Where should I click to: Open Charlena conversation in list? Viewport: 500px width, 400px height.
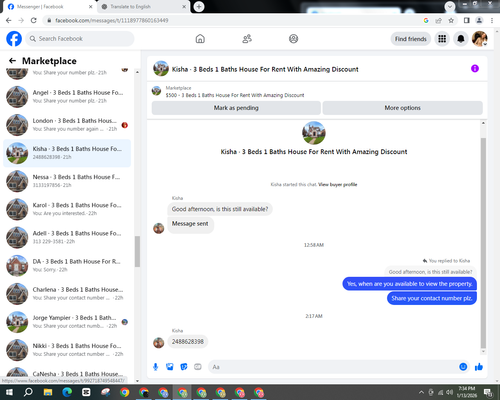point(67,294)
